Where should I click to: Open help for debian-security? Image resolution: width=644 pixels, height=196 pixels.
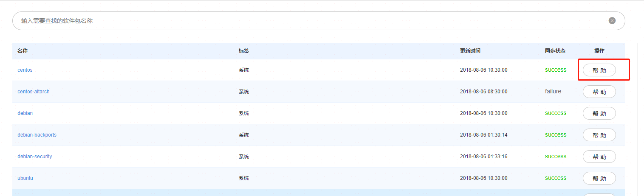[599, 157]
